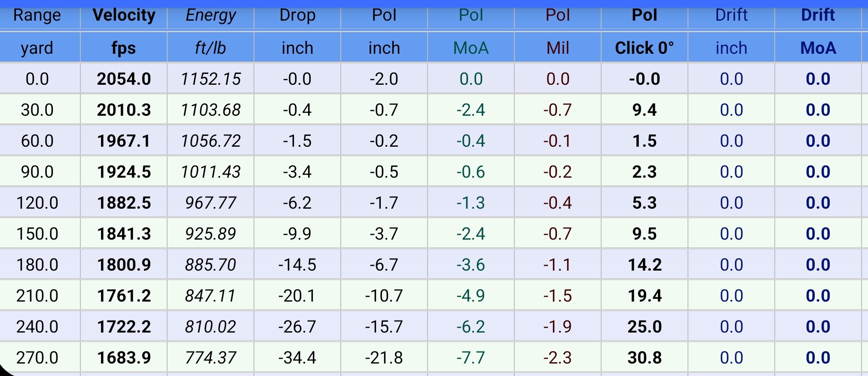Tap the 'yard' unit header
This screenshot has width=868, height=376.
(x=37, y=48)
